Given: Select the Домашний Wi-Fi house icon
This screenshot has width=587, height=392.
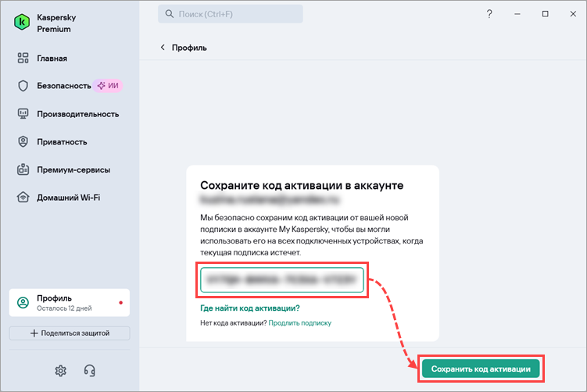Looking at the screenshot, I should coord(23,197).
